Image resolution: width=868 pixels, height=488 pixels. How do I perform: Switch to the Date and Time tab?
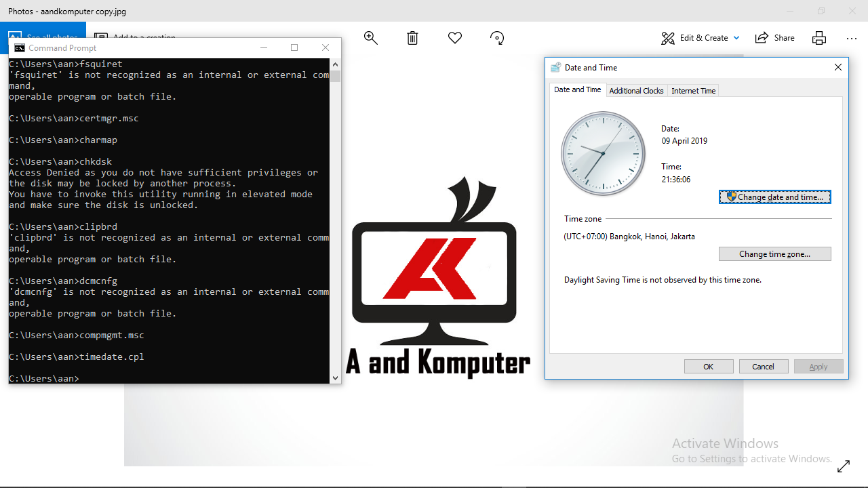(577, 89)
